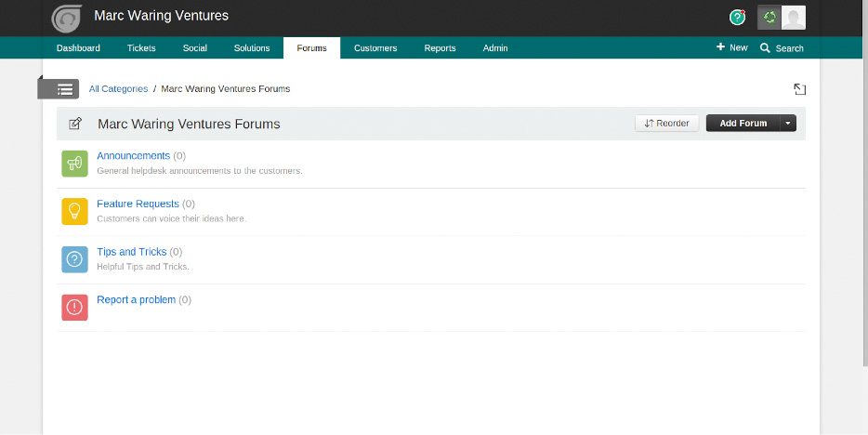Open the Admin tab

[x=495, y=48]
